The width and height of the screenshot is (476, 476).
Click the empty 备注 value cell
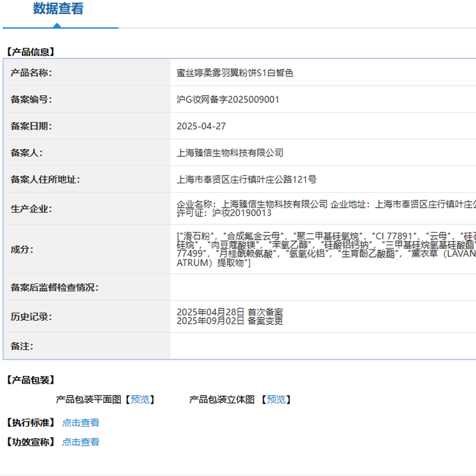click(x=321, y=346)
